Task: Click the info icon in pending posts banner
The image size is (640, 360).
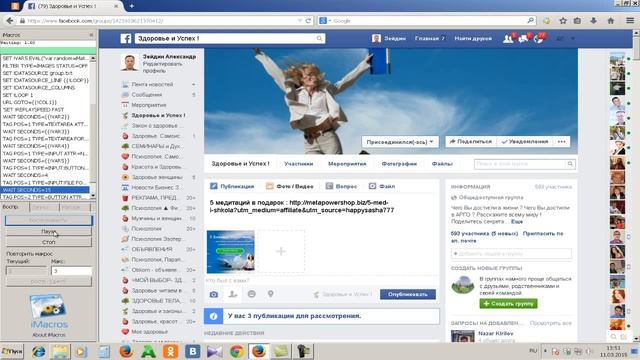Action: tap(213, 316)
